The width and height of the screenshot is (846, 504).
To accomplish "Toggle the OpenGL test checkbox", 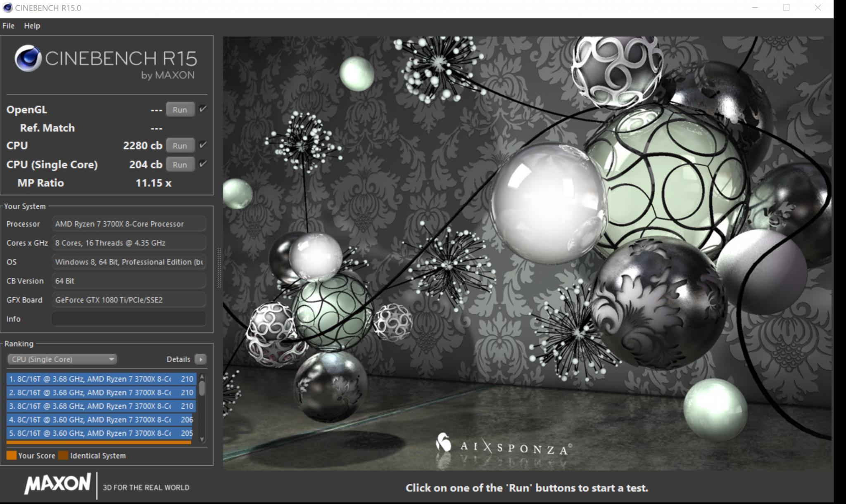I will coord(202,109).
